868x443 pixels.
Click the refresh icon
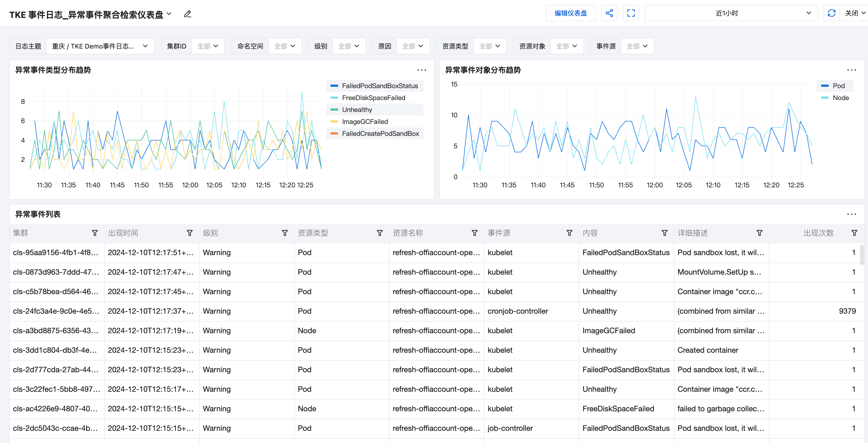(x=831, y=13)
